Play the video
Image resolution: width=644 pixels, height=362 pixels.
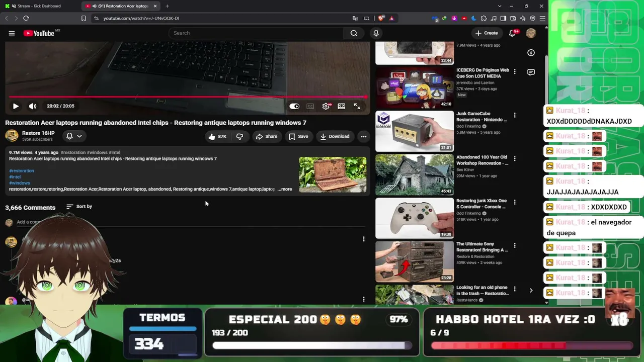pyautogui.click(x=16, y=106)
